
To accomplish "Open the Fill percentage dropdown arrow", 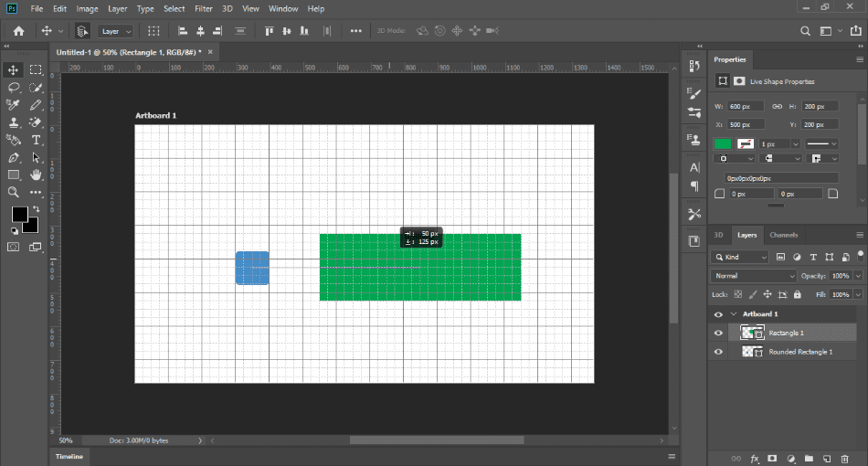I will click(858, 294).
